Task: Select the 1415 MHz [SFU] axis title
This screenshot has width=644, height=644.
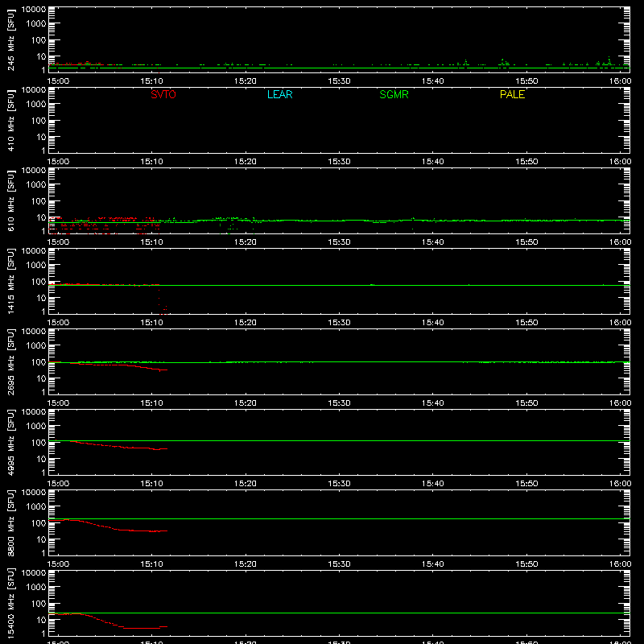Action: 10,281
